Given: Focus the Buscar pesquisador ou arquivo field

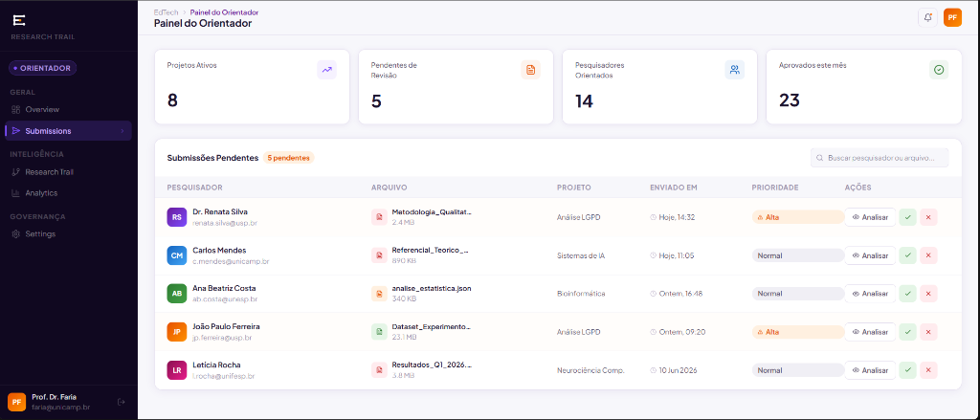Looking at the screenshot, I should (880, 158).
